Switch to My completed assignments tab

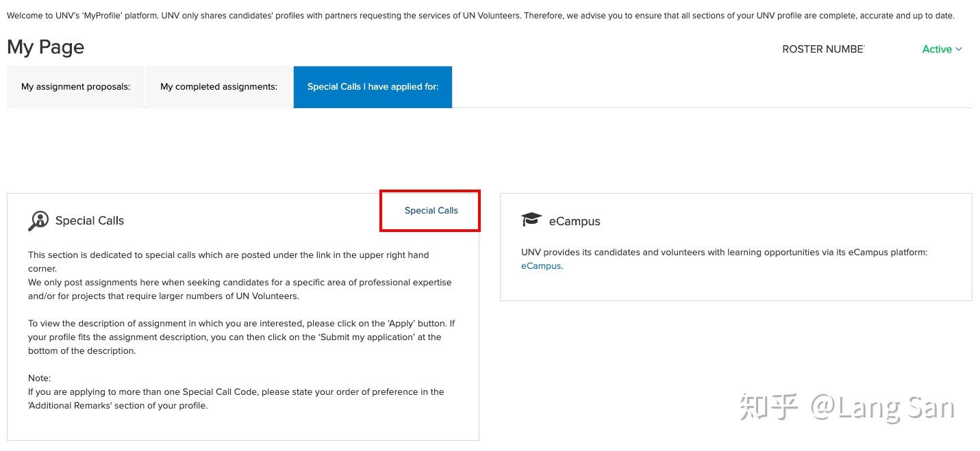[x=218, y=87]
